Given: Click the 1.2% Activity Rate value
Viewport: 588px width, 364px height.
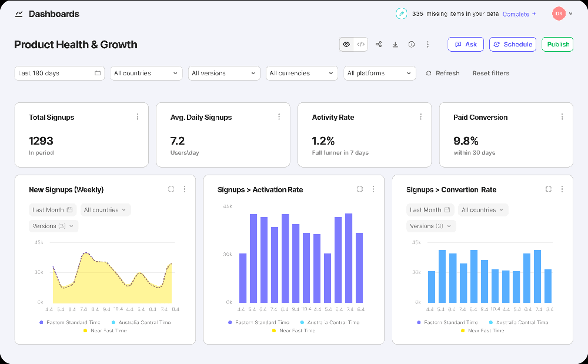Looking at the screenshot, I should click(323, 141).
